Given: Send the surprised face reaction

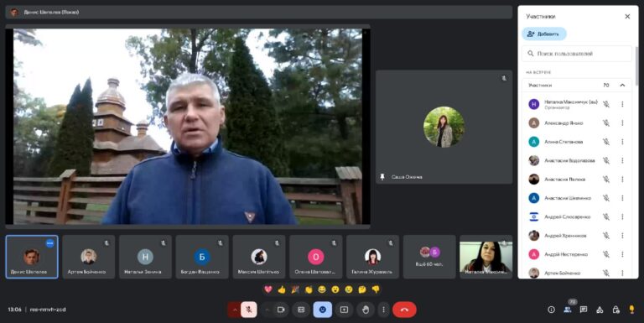Looking at the screenshot, I should pos(335,289).
